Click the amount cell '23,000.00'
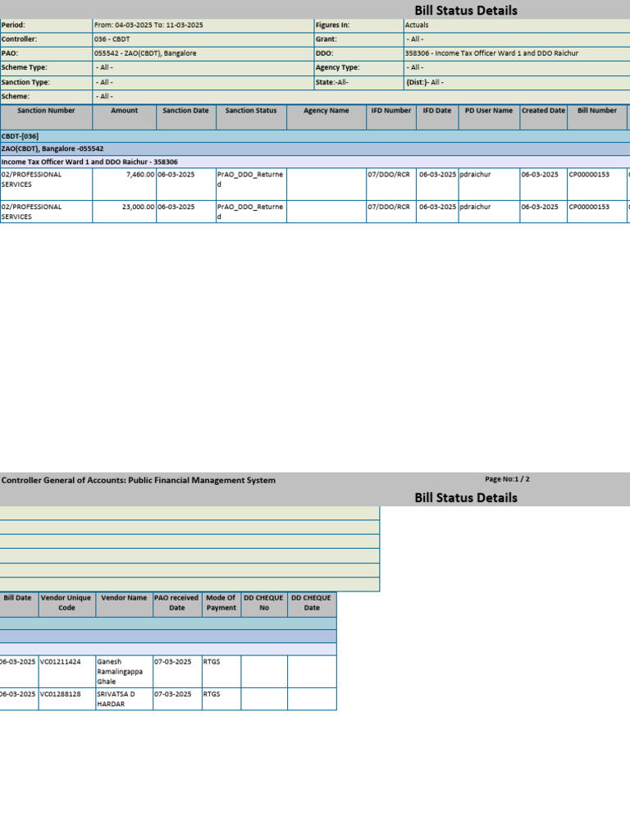This screenshot has width=630, height=840. (138, 207)
